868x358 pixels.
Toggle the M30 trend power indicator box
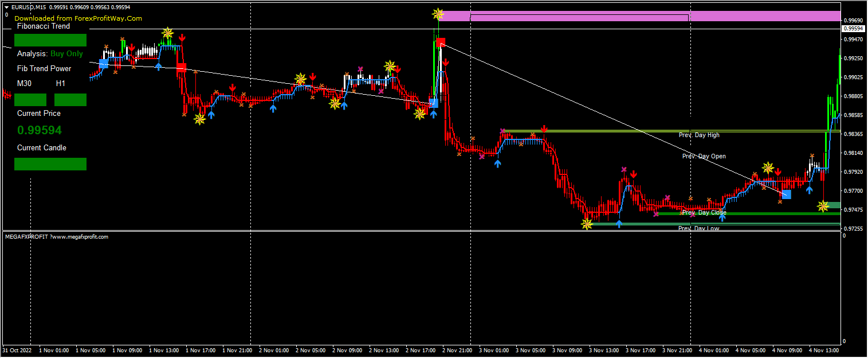click(30, 99)
